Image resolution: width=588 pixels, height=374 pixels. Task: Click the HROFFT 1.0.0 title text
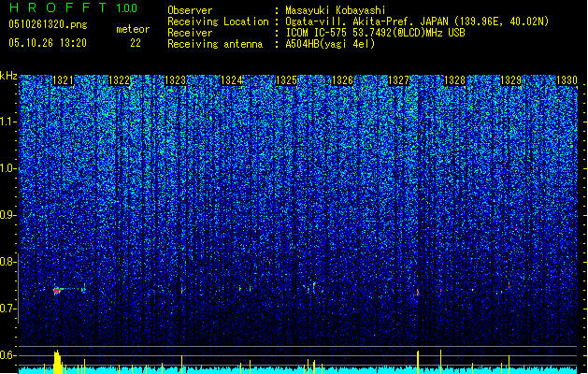[x=74, y=7]
